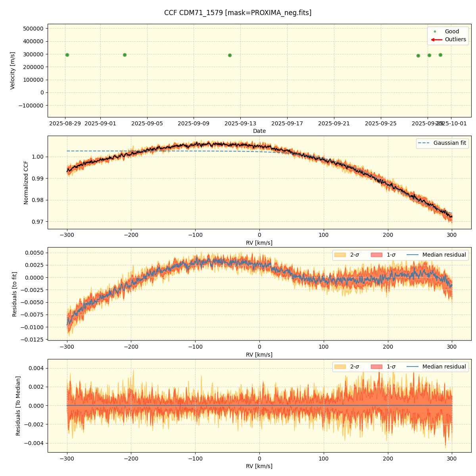This screenshot has height=476, width=476.
Task: Select the velocity data point near 2025-09-12
Action: 230,56
